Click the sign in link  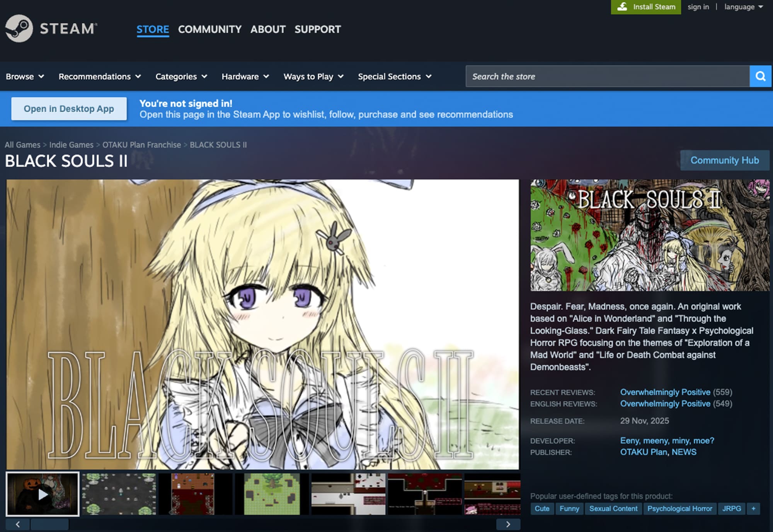(x=698, y=7)
